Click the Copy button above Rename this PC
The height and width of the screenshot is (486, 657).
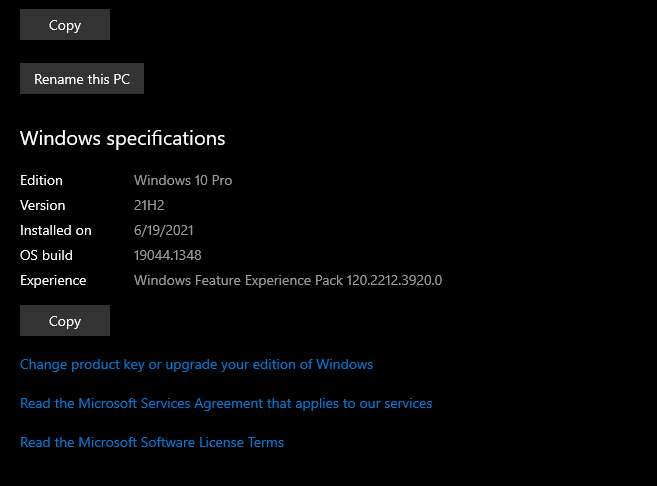[65, 25]
